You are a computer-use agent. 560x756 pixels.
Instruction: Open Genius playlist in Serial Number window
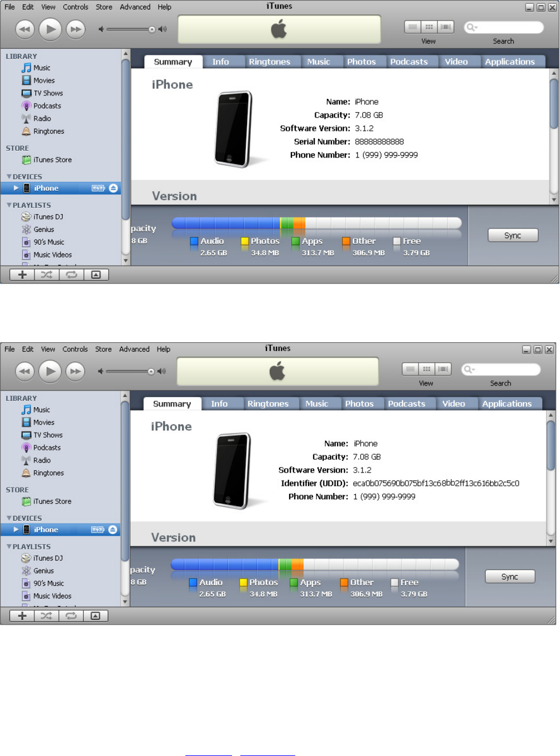pos(43,230)
